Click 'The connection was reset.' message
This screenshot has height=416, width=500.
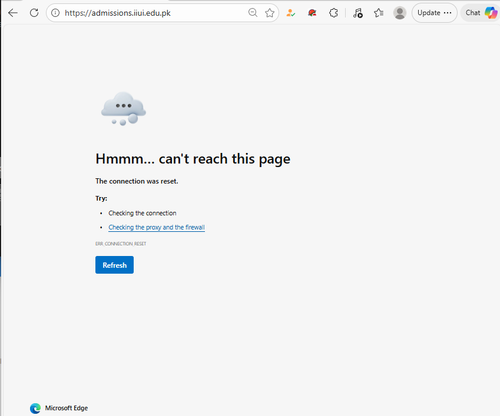137,181
